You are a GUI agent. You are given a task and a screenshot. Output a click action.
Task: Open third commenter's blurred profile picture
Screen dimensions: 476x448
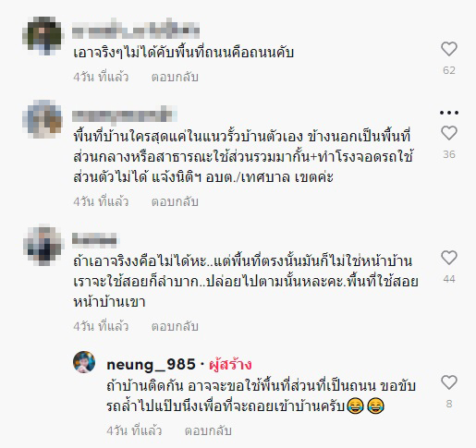[43, 245]
